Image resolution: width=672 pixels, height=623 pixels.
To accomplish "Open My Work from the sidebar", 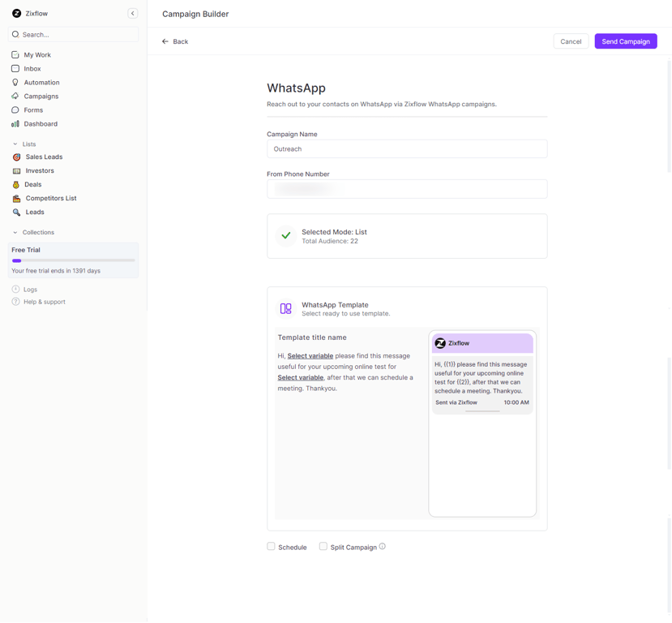I will 15,54.
